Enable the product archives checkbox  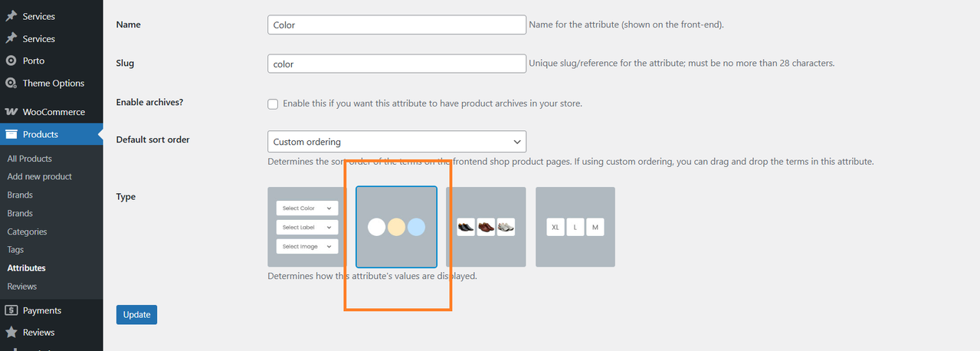click(273, 103)
